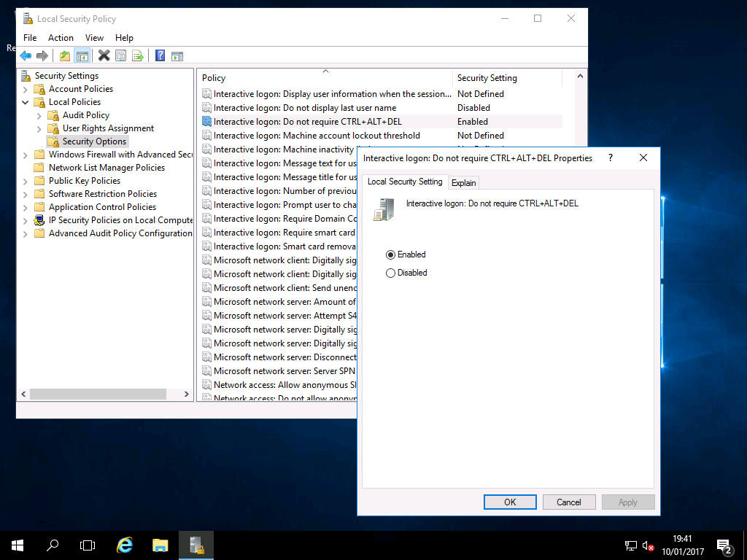Launch Internet Explorer from the taskbar
Screen dimensions: 747x560
pyautogui.click(x=125, y=545)
